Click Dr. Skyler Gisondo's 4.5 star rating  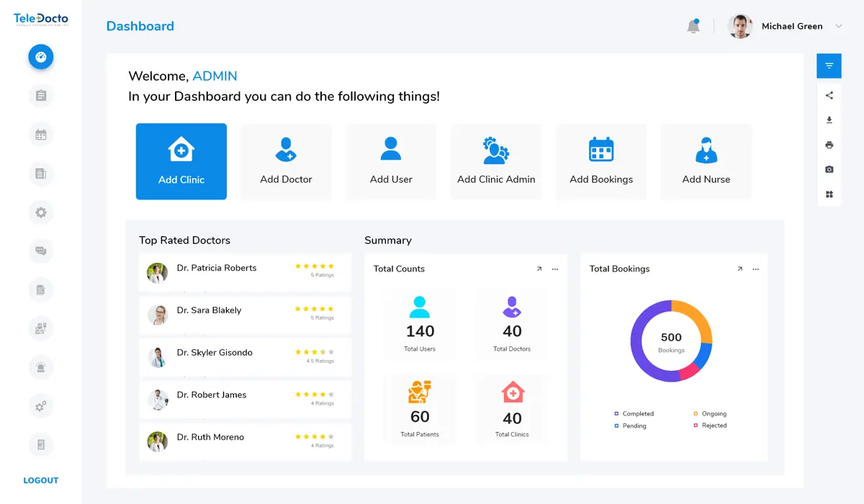[315, 352]
